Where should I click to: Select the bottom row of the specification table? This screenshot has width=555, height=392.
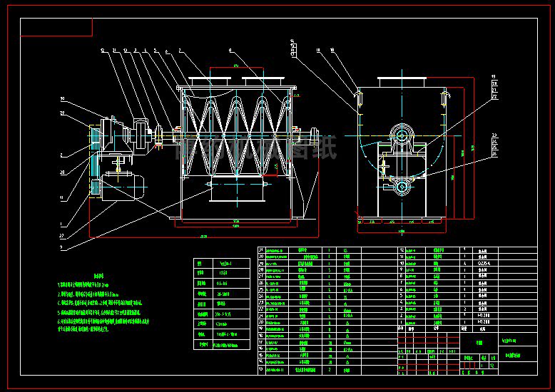coord(222,344)
